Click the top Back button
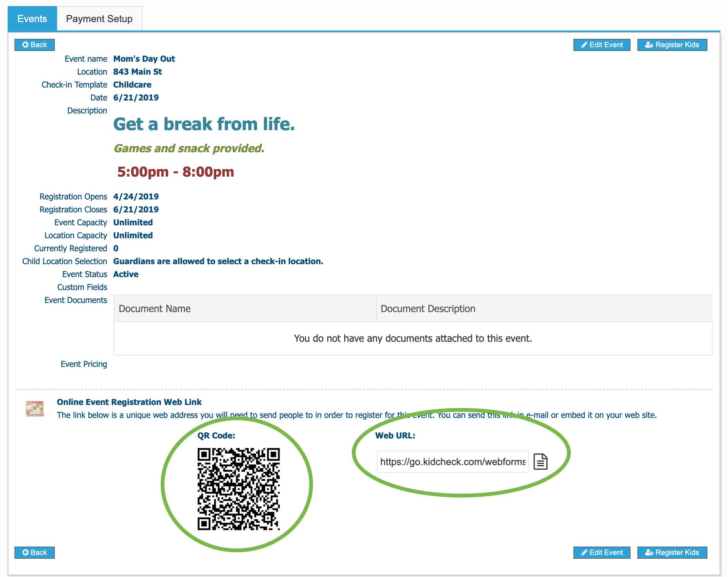This screenshot has width=728, height=577. point(35,45)
